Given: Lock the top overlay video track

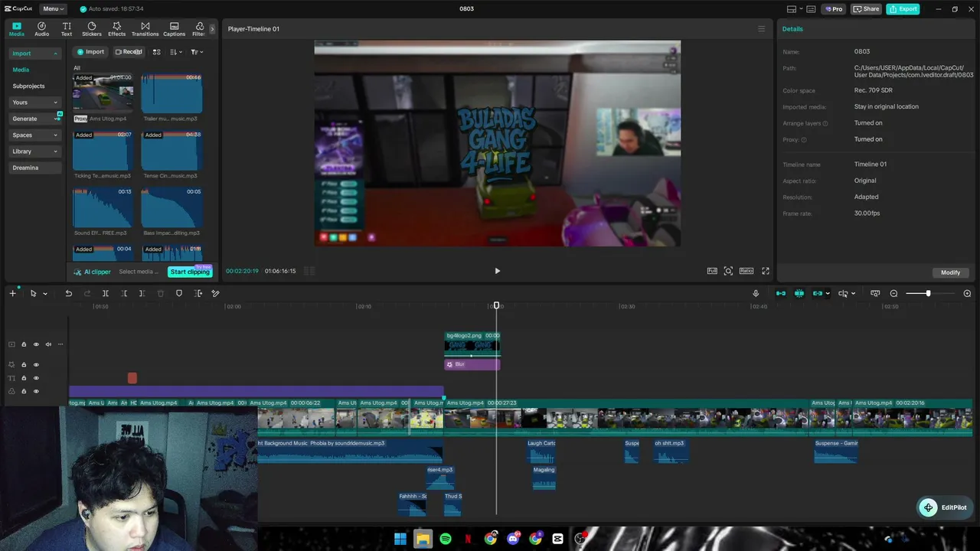Looking at the screenshot, I should pos(24,344).
